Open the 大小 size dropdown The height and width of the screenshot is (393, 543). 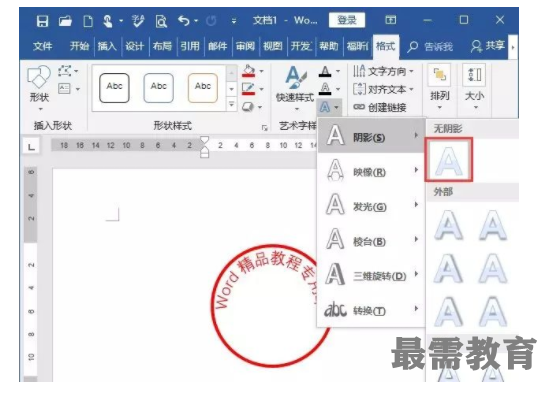pyautogui.click(x=474, y=88)
